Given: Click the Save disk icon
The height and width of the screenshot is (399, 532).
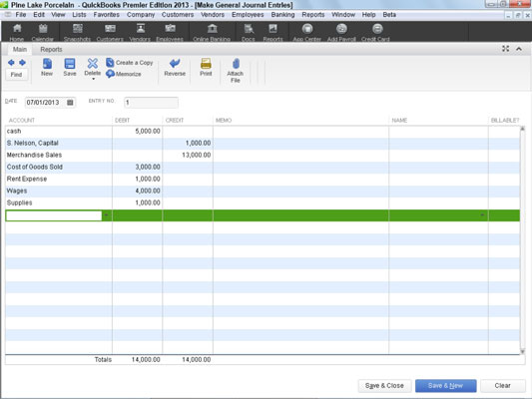Looking at the screenshot, I should click(x=70, y=64).
